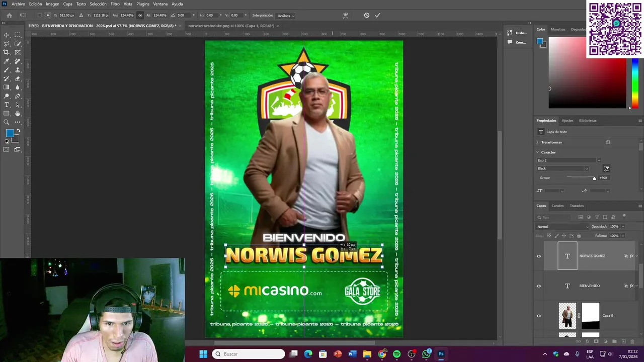Adjust the Grosor slider
The width and height of the screenshot is (644, 362).
[x=594, y=178]
